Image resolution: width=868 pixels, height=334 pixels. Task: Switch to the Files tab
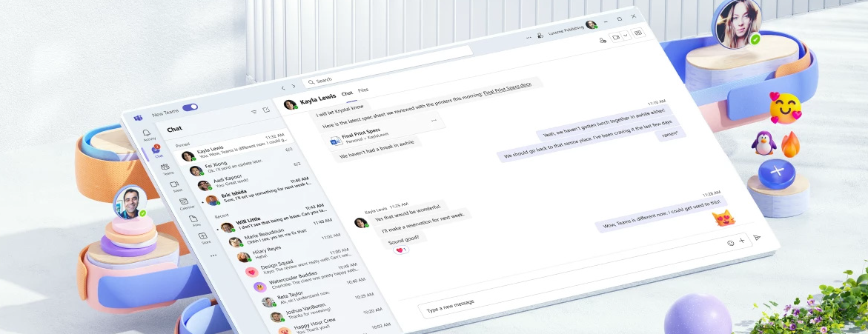point(363,90)
